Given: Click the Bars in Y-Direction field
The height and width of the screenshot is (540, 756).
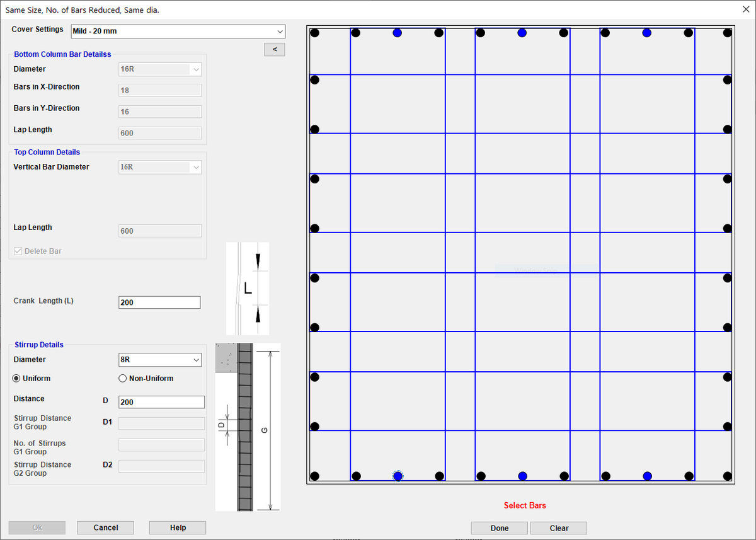Looking at the screenshot, I should tap(160, 112).
